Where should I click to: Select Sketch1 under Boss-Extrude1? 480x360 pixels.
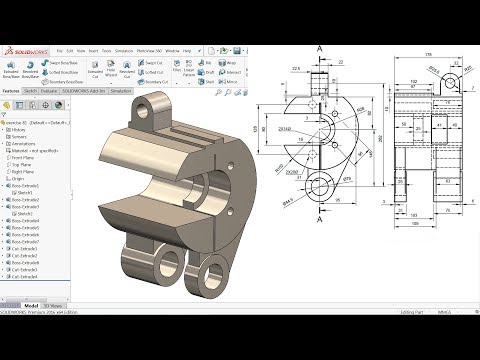[x=22, y=193]
